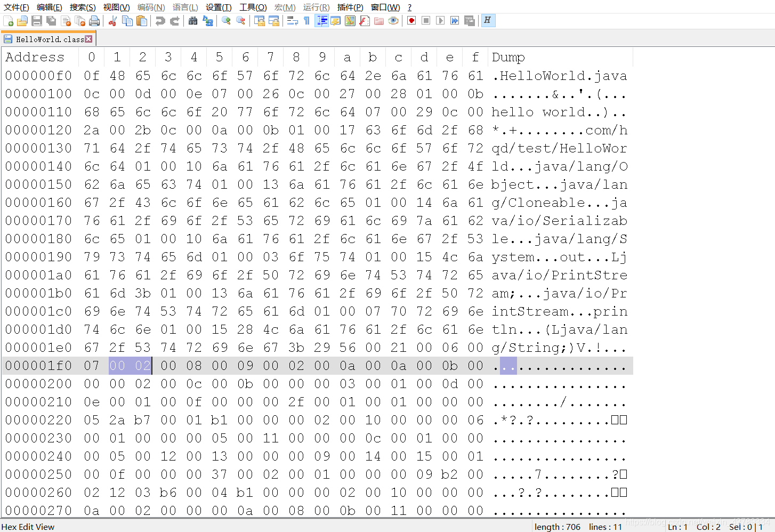
Task: Start macro recording with the red dot
Action: coord(411,21)
